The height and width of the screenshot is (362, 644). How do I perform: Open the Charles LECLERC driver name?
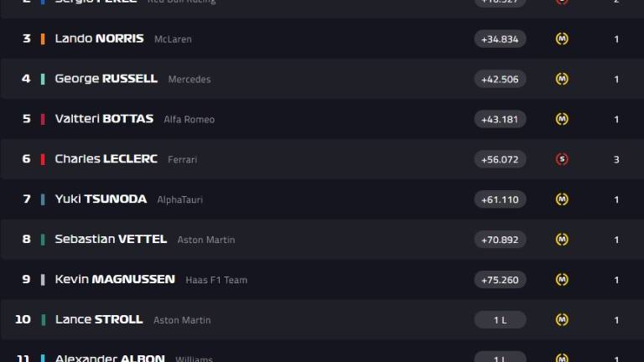(x=106, y=159)
